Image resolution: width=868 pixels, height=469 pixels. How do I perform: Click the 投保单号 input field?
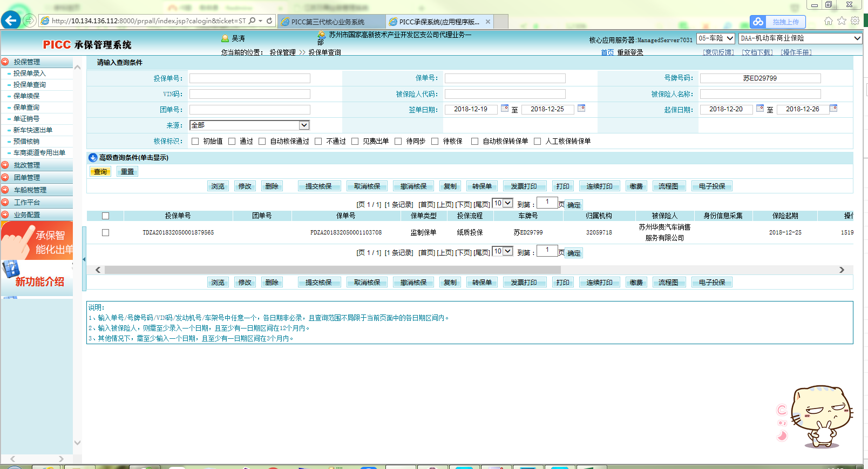249,78
